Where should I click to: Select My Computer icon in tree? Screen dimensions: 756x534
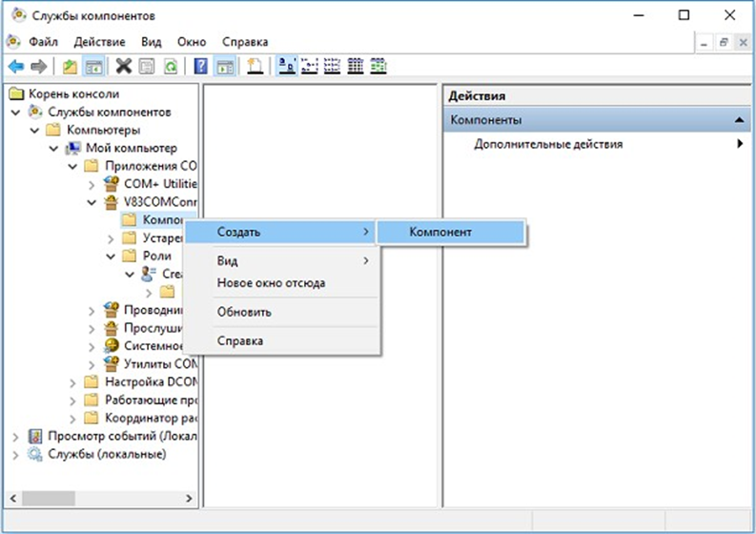[73, 148]
